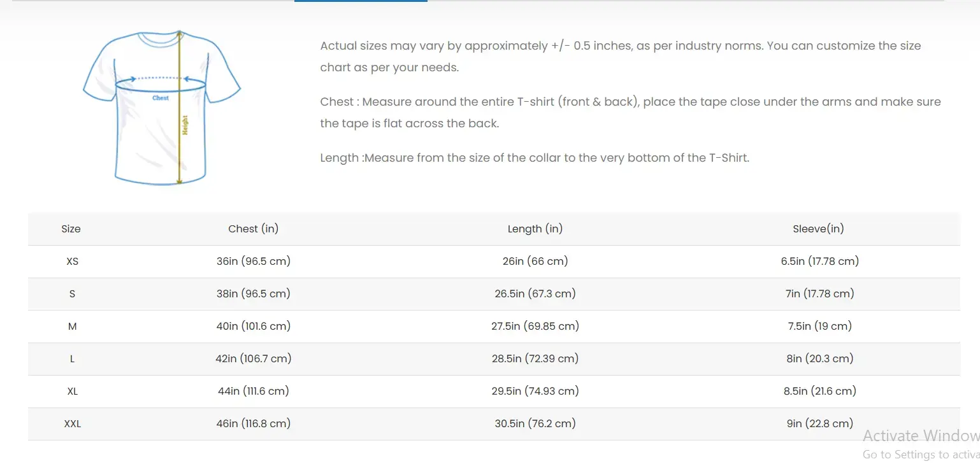The image size is (980, 466).
Task: Click the XXL size row label
Action: [73, 424]
